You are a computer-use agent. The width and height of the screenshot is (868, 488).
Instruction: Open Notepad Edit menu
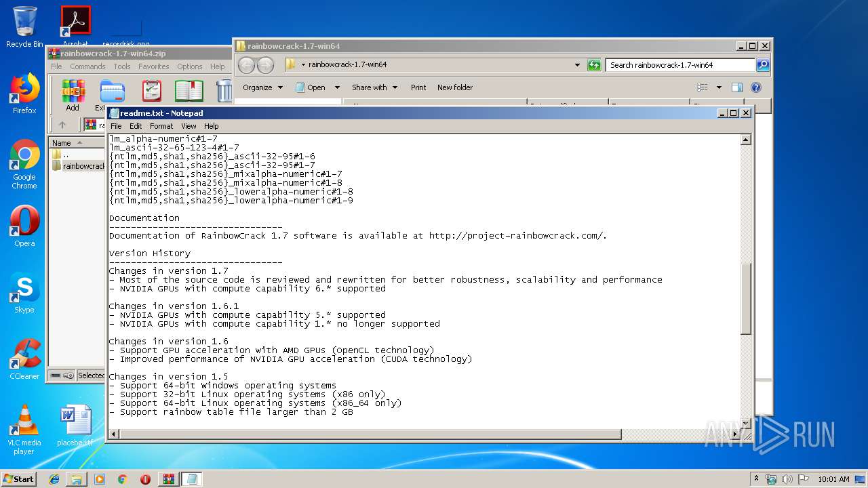click(x=136, y=126)
